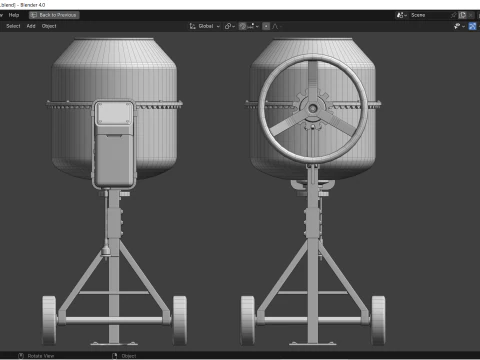This screenshot has height=360, width=480.
Task: Click the new scene icon
Action: click(x=462, y=15)
